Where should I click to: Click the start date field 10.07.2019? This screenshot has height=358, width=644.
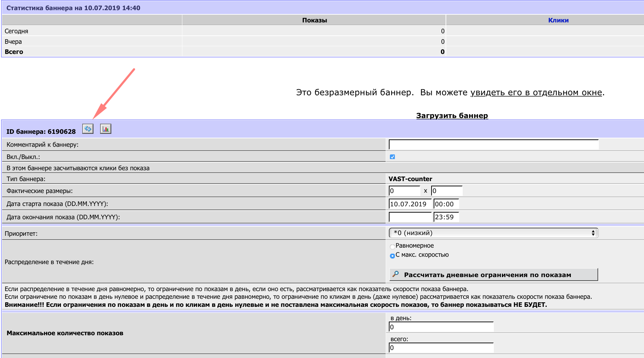(410, 204)
